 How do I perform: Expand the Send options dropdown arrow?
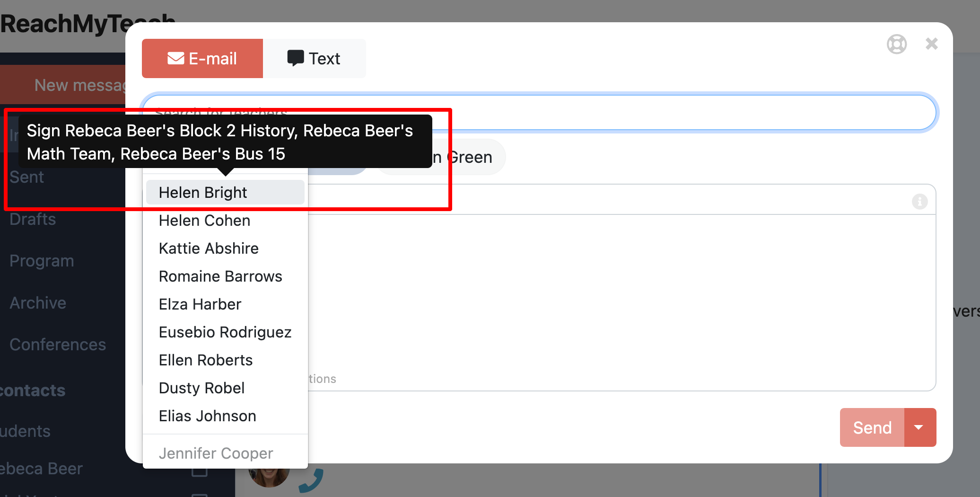click(919, 427)
